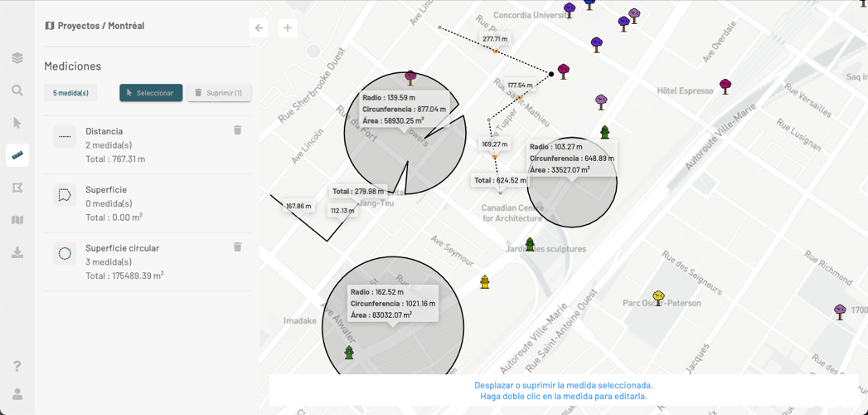Open the search tool in the sidebar

point(17,90)
